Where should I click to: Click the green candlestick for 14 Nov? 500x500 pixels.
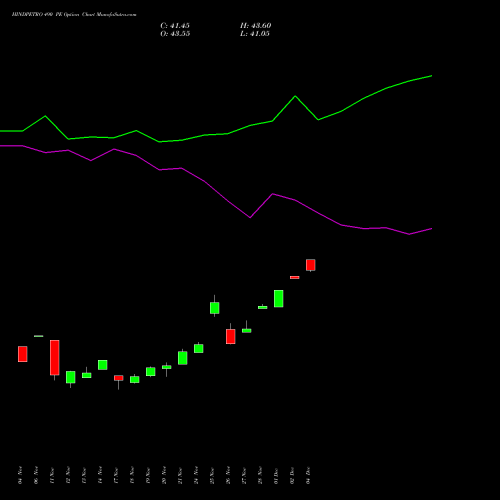[x=103, y=365]
